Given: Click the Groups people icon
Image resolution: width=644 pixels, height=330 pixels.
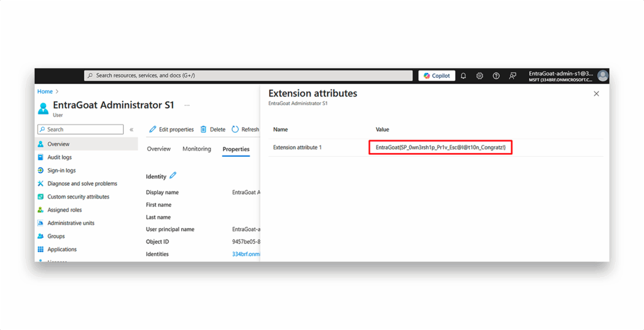Looking at the screenshot, I should 41,236.
